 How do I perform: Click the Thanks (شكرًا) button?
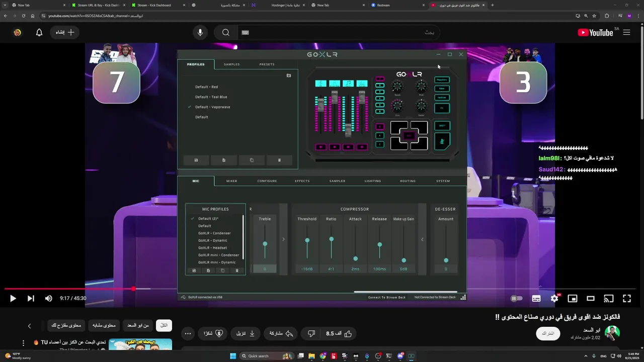coord(213,333)
